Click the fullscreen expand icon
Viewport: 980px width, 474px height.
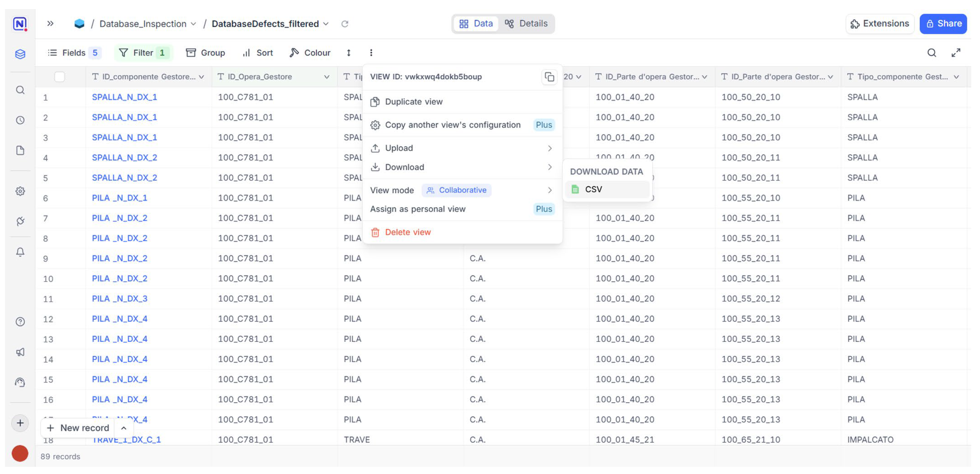pos(956,53)
